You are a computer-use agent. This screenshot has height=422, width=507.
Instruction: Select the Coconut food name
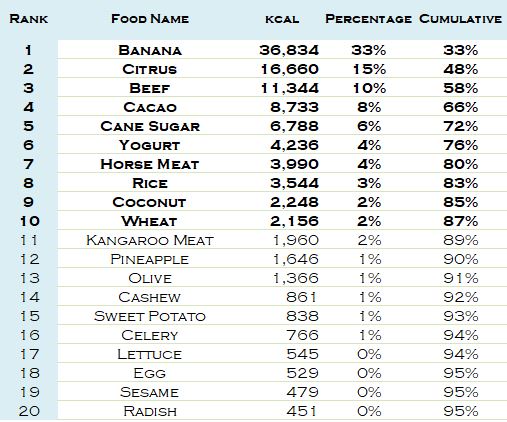pos(149,202)
